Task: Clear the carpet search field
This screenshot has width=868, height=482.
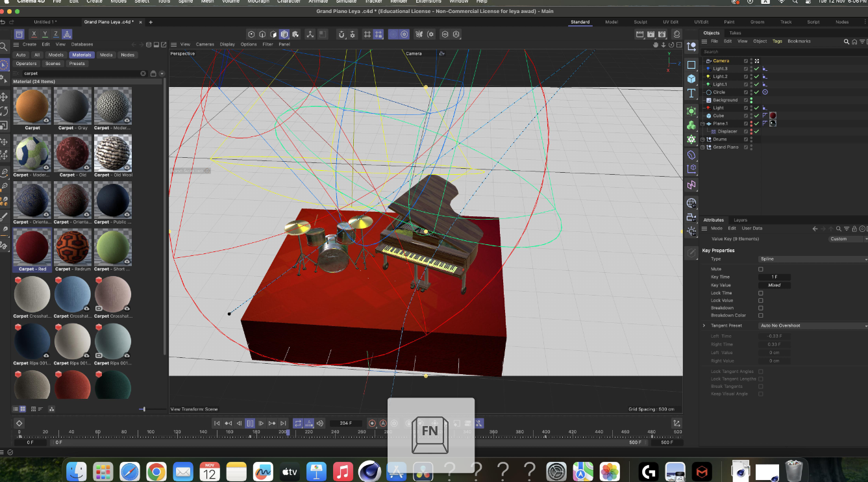Action: (143, 73)
